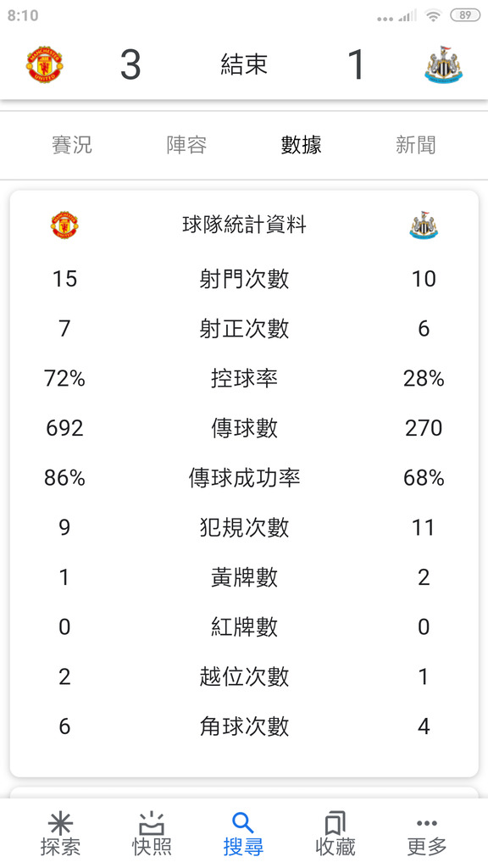Viewport: 488px width, 868px height.
Task: Open the 探索 (Explore) bottom tab
Action: [60, 834]
